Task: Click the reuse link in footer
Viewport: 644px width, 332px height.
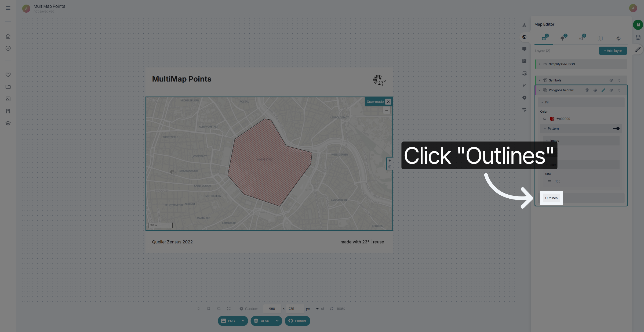Action: 378,242
